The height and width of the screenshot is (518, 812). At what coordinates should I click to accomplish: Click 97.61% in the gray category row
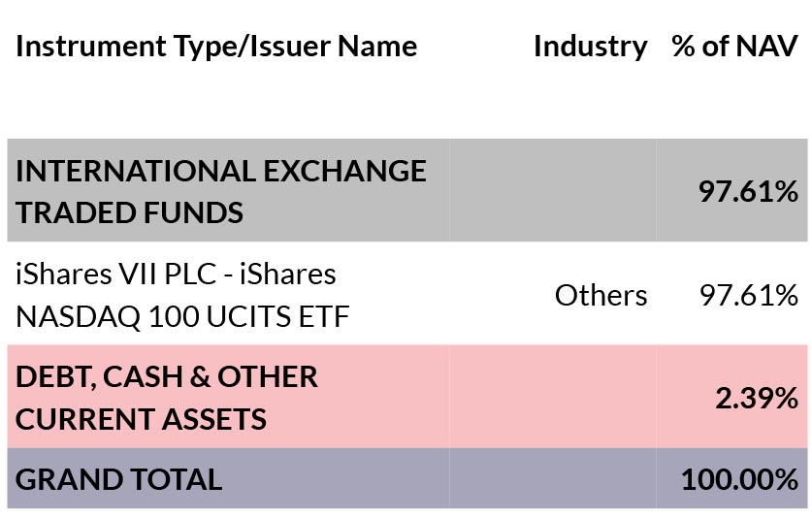(748, 191)
